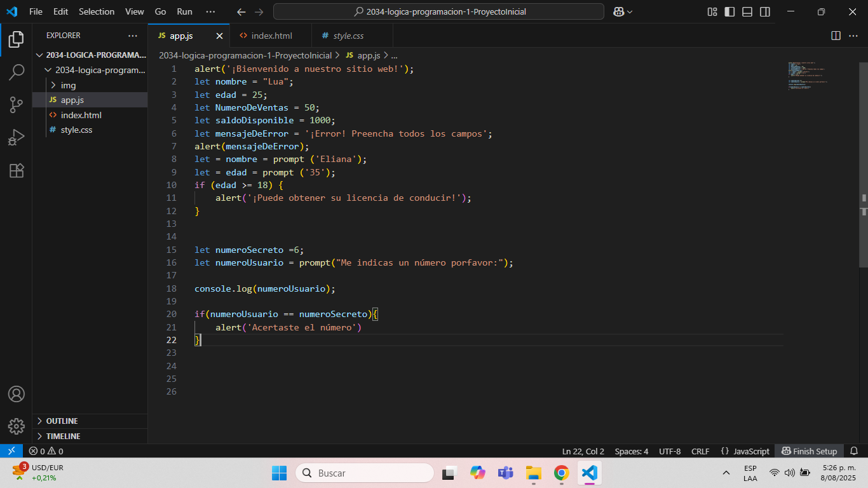Open breadcrumb ellipsis after app.js
868x488 pixels.
tap(394, 56)
